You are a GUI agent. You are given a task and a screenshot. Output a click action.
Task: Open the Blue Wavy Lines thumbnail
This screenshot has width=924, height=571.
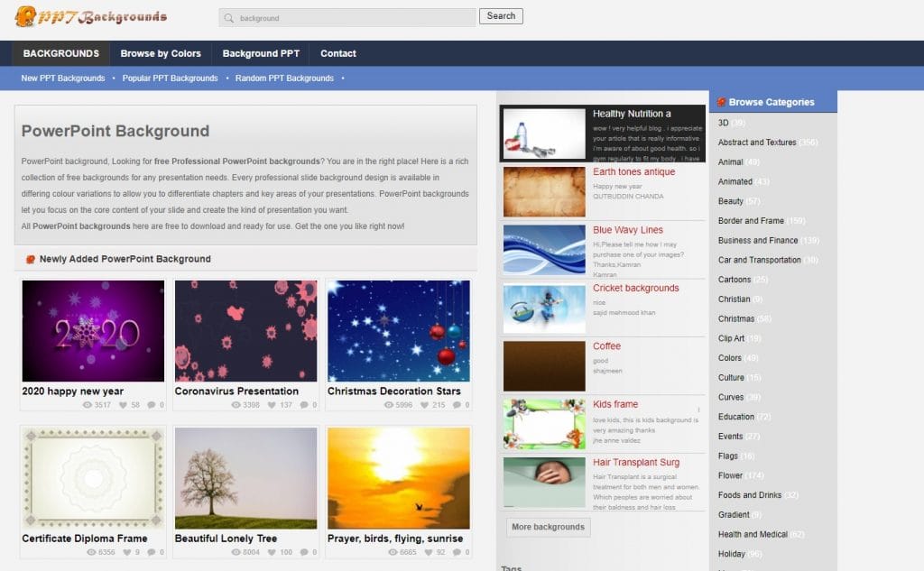click(x=544, y=249)
